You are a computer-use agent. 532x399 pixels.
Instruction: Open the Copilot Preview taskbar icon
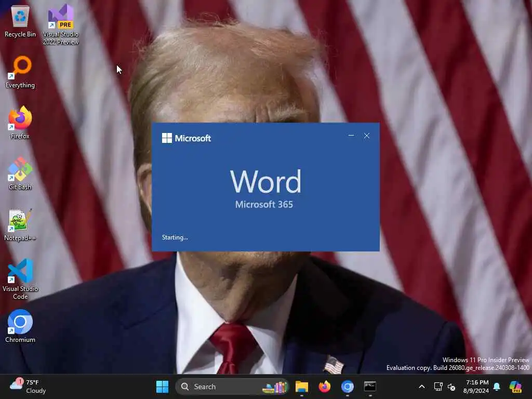516,387
